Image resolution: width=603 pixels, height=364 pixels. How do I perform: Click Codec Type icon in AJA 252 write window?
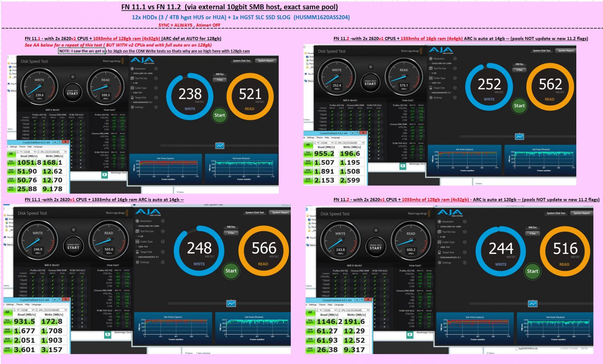tap(431, 78)
